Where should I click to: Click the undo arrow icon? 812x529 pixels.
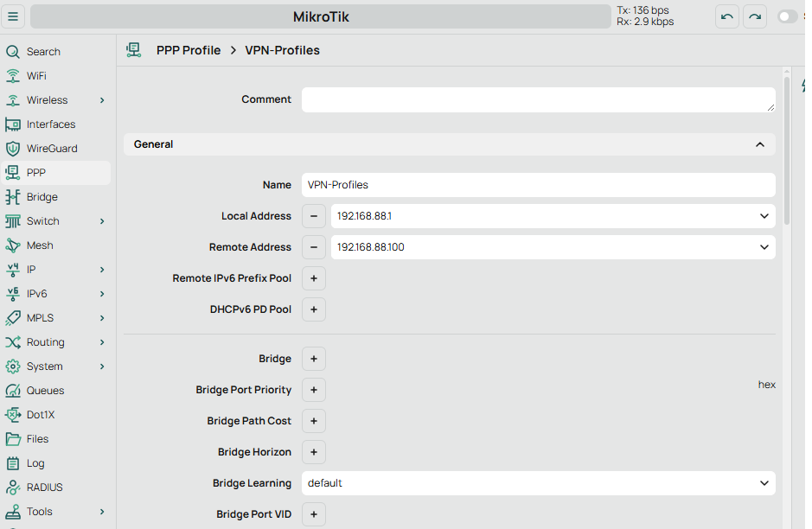tap(727, 16)
